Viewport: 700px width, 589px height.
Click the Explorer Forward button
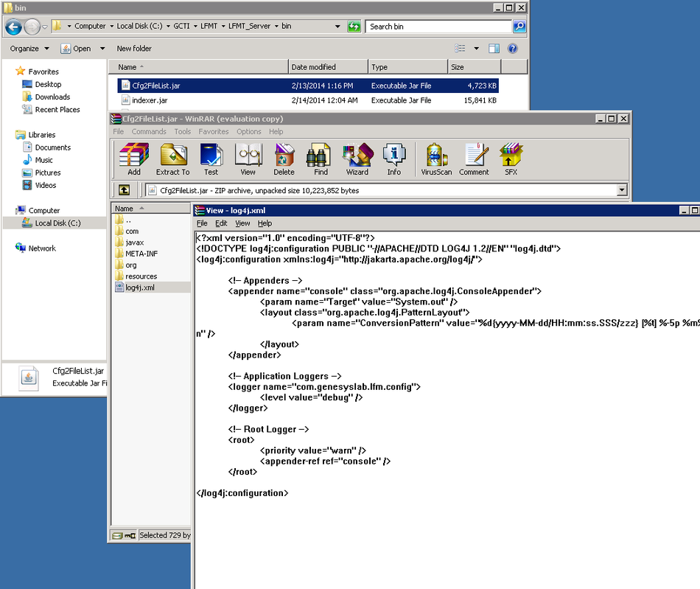click(x=32, y=27)
